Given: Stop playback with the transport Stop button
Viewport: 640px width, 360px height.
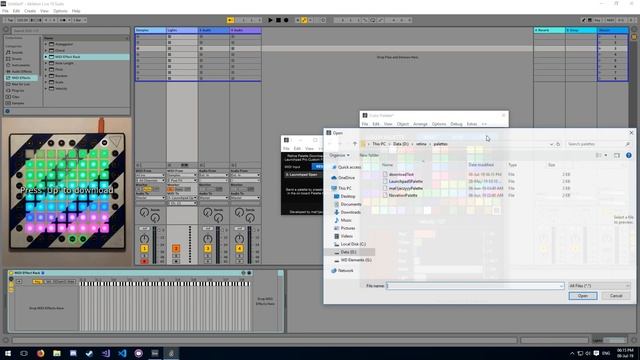Looking at the screenshot, I should coord(278,20).
